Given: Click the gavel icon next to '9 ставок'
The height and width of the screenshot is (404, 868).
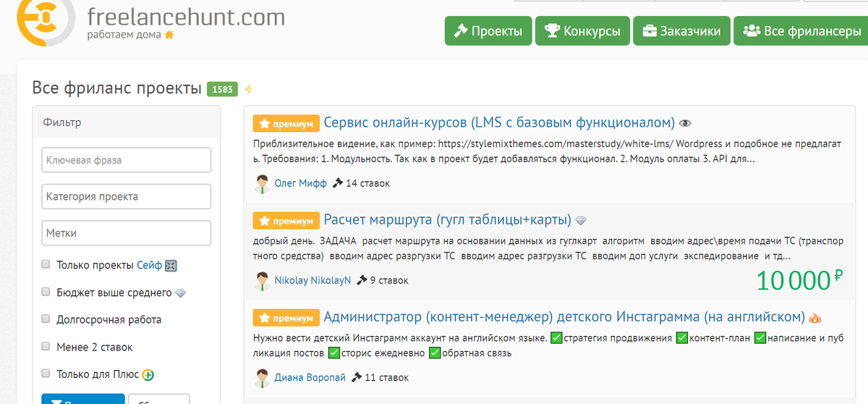Looking at the screenshot, I should (362, 280).
